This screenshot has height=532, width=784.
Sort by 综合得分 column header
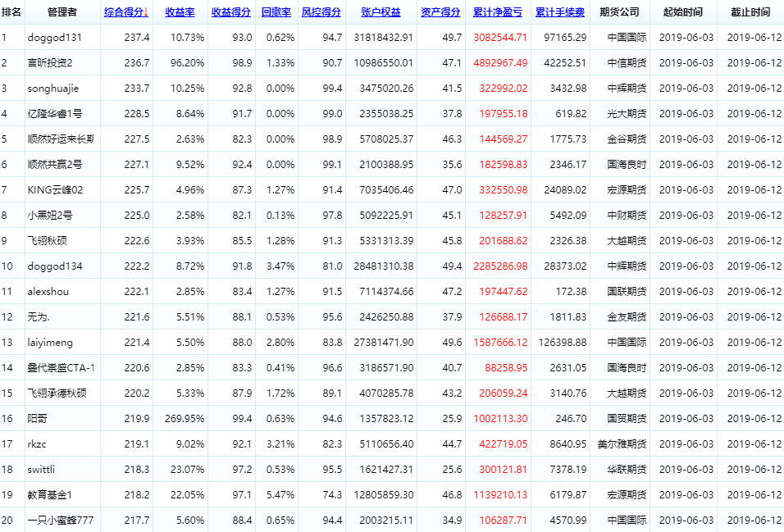click(x=126, y=12)
